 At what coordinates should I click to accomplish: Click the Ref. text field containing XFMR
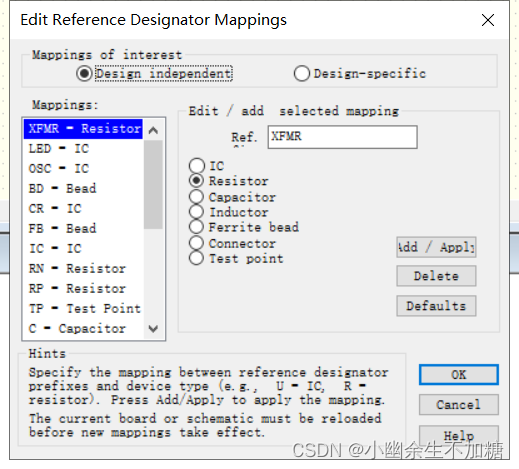coord(342,137)
